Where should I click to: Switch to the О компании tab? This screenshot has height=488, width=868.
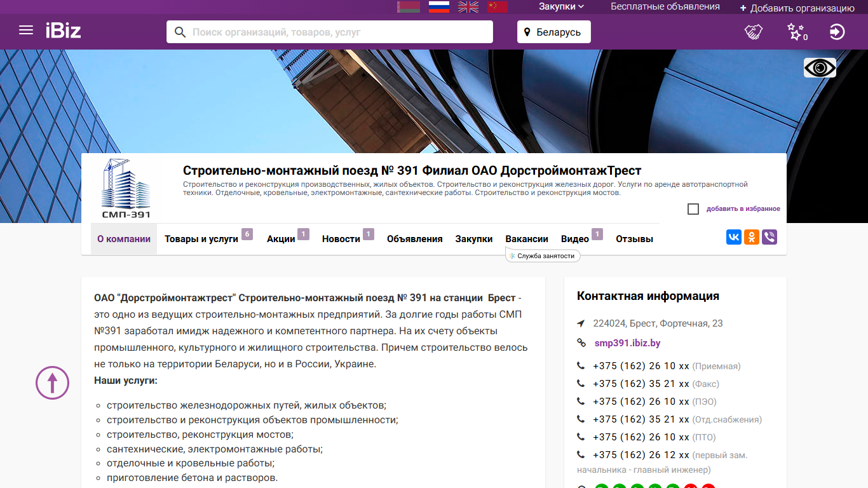[124, 239]
